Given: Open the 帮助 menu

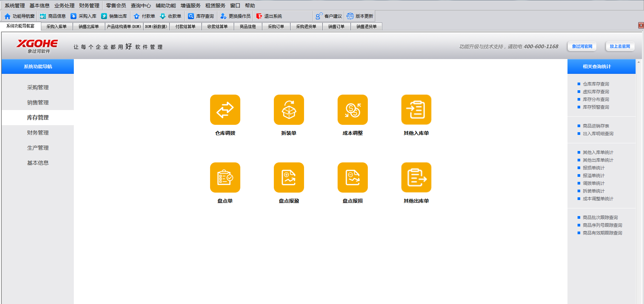Looking at the screenshot, I should 250,5.
